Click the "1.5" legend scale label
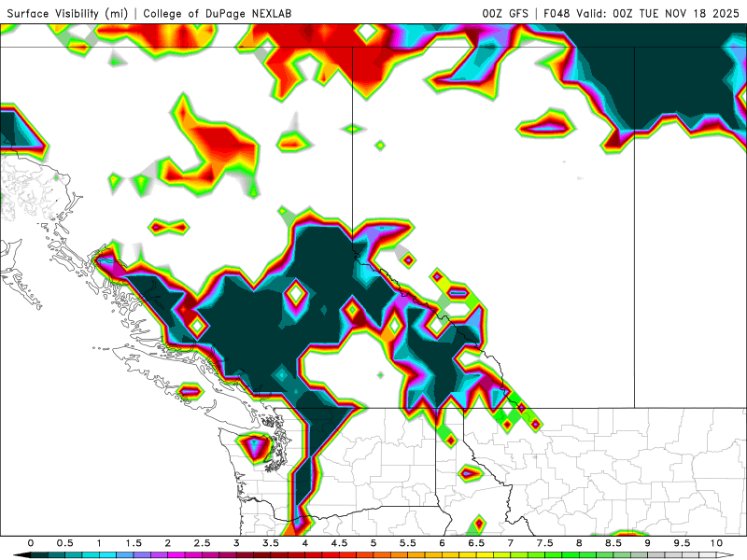The width and height of the screenshot is (747, 560). [134, 543]
